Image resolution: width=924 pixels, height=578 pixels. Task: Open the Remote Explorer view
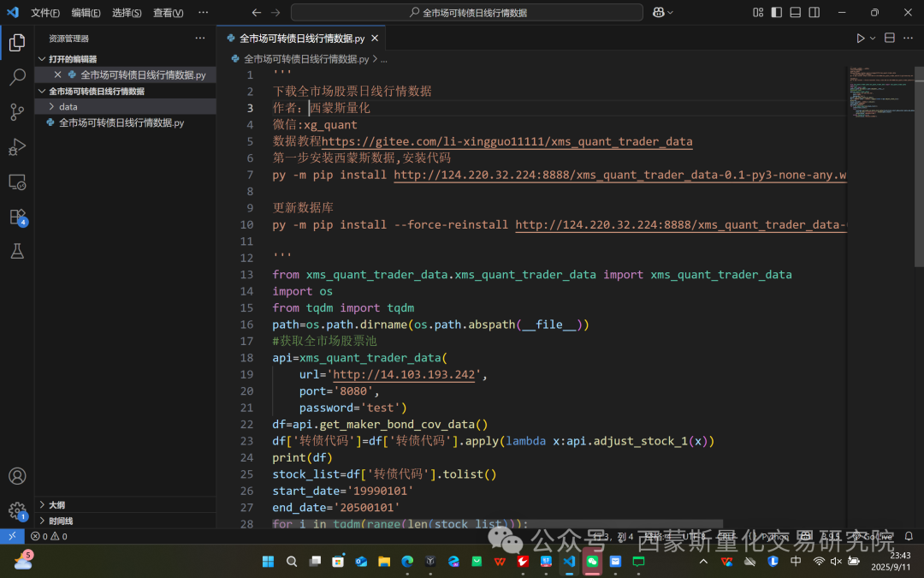(17, 182)
